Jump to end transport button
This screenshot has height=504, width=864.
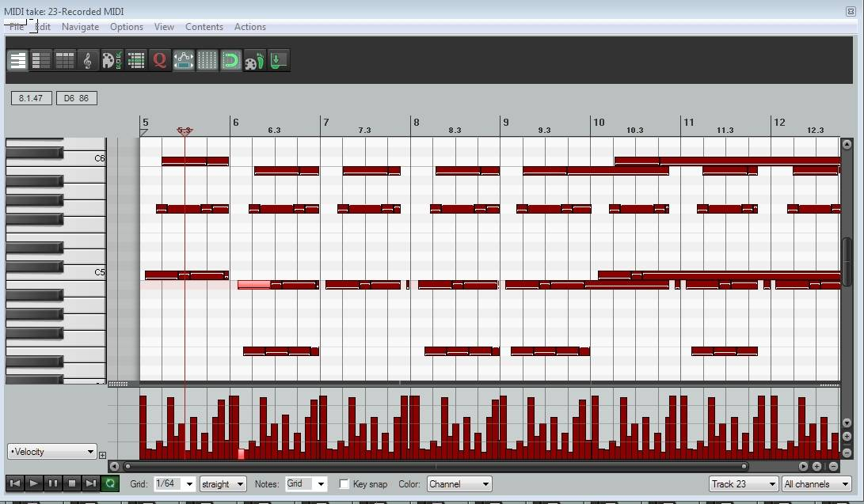tap(90, 483)
